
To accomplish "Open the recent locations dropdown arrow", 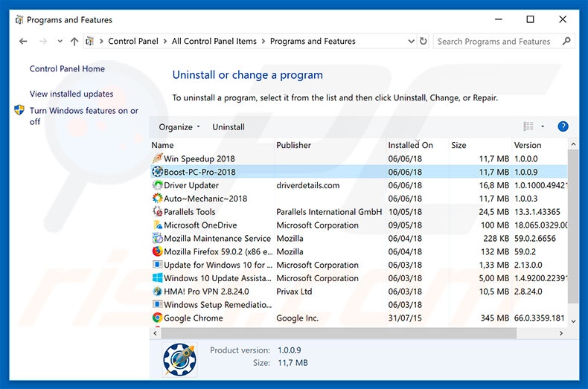I will pos(60,41).
